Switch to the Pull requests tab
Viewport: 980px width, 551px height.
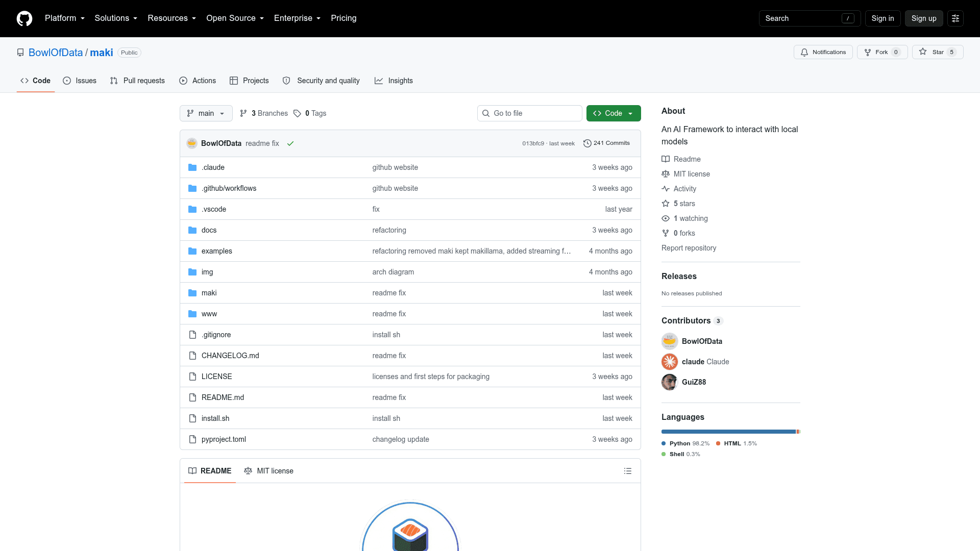138,81
